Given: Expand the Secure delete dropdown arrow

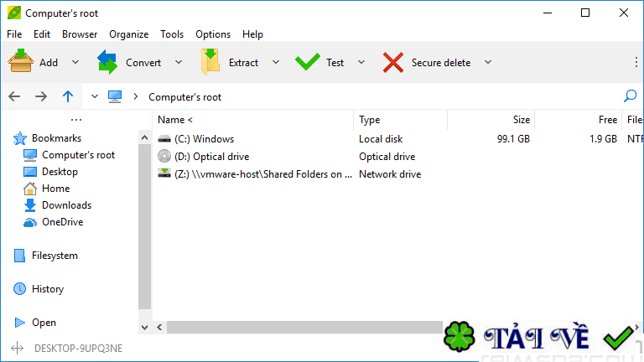Looking at the screenshot, I should click(487, 62).
